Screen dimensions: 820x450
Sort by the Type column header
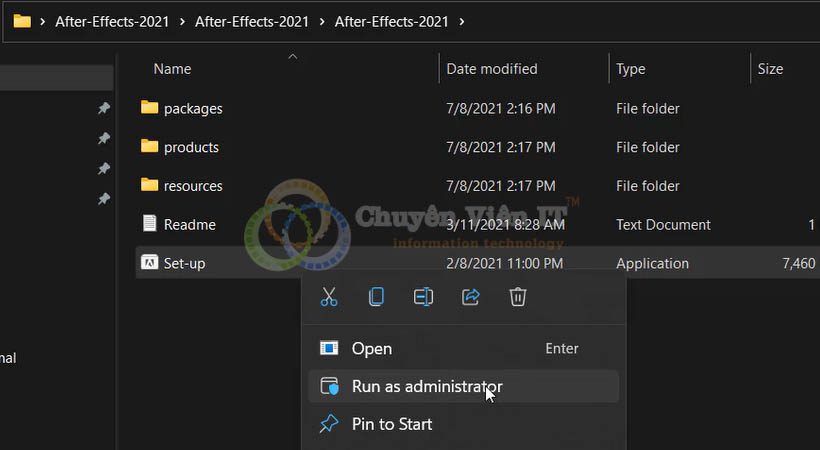(630, 69)
